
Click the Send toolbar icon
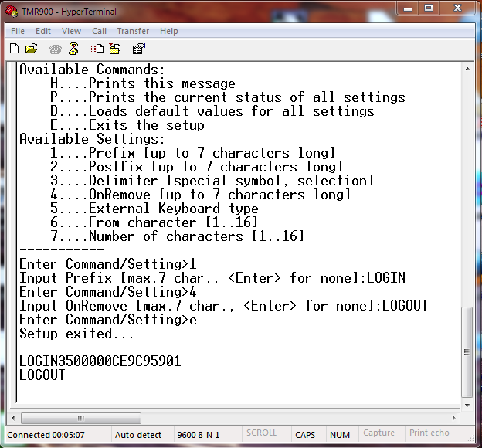pyautogui.click(x=99, y=49)
